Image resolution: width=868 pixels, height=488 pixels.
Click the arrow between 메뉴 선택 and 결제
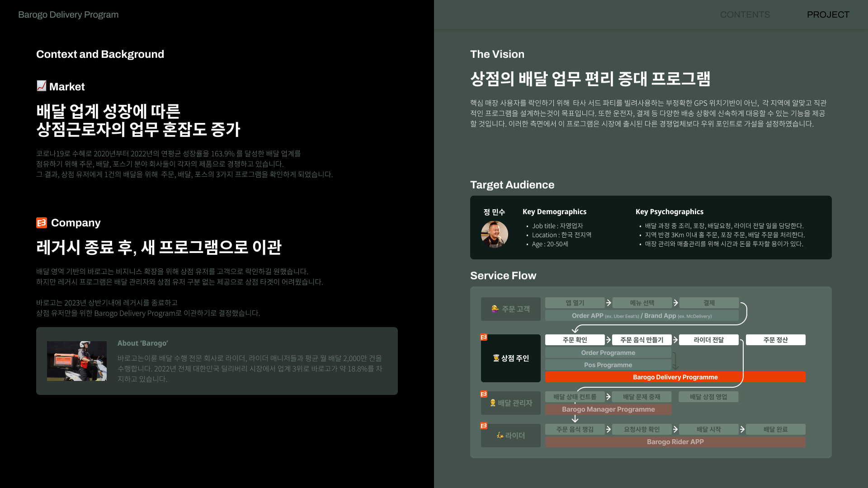[675, 303]
